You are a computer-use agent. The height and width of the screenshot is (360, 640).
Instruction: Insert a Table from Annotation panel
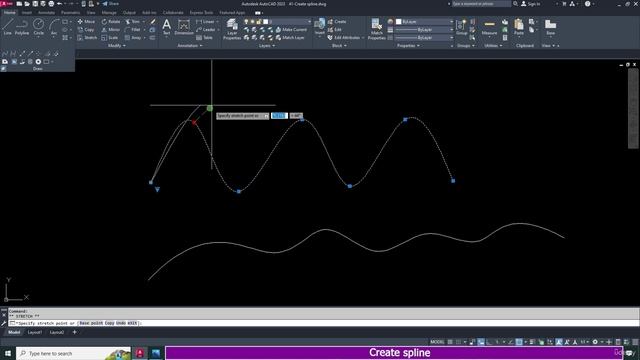click(204, 38)
